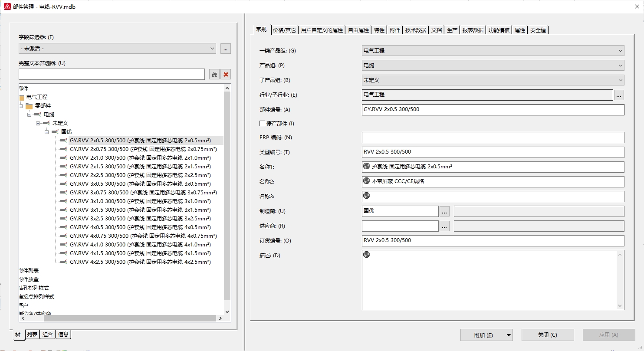Switch to the 列表 tab
Viewport: 644px width, 351px height.
click(x=32, y=334)
